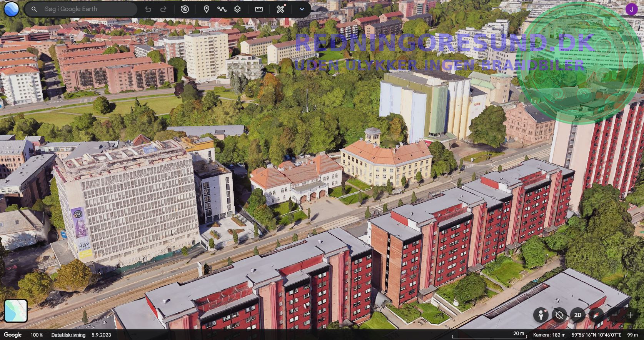Click the redo arrow in the toolbar
644x340 pixels.
click(x=164, y=9)
